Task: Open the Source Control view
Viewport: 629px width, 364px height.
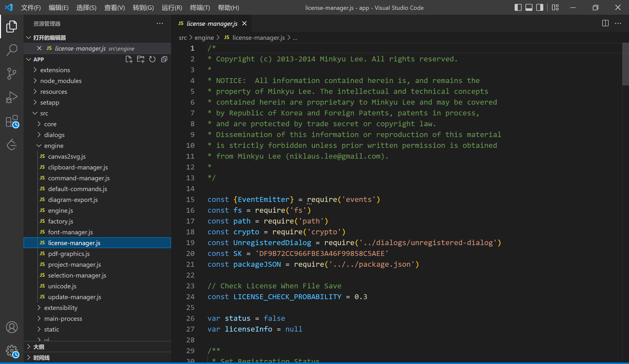Action: pos(12,74)
